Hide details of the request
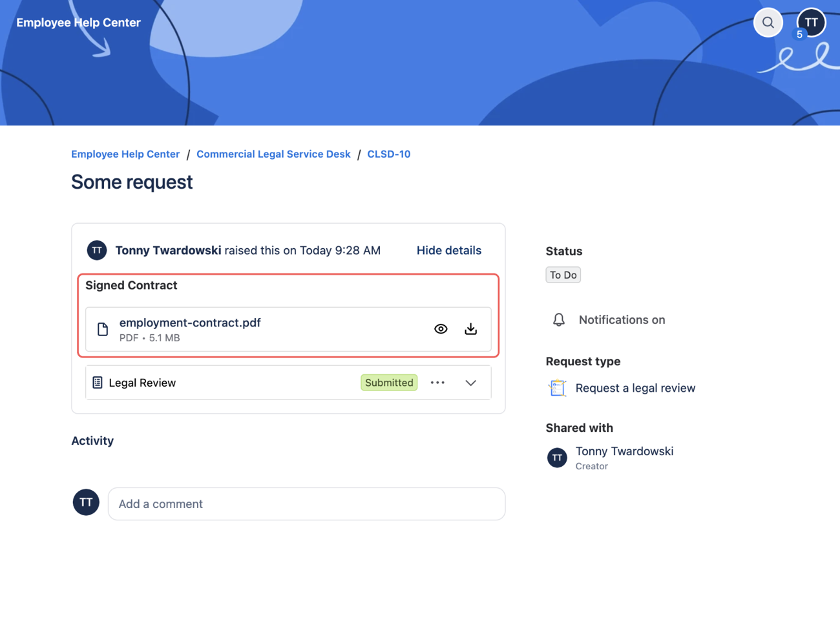Screen dimensions: 840x640 tap(449, 250)
